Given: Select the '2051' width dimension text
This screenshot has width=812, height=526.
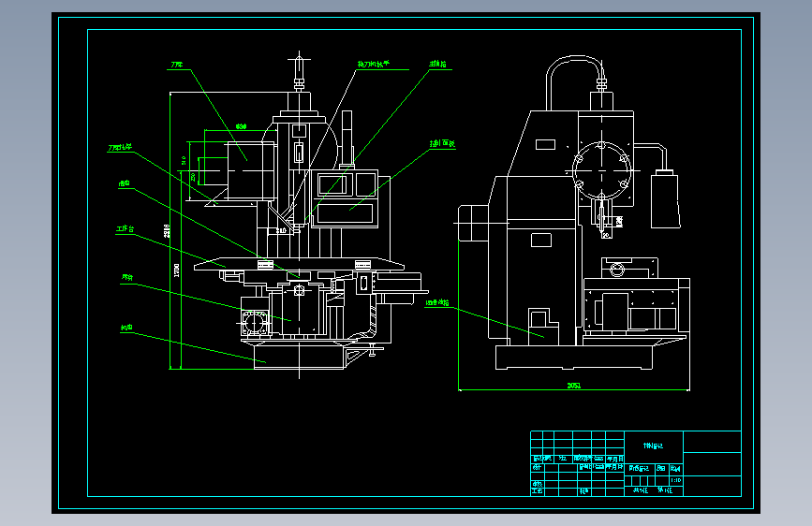Looking at the screenshot, I should pos(574,386).
